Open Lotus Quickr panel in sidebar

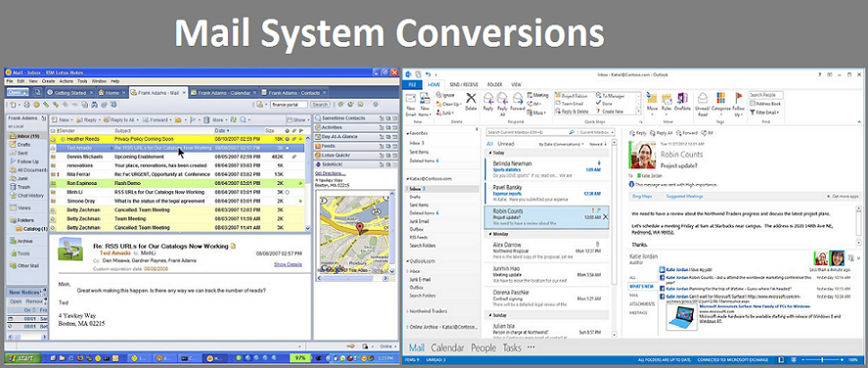click(x=356, y=155)
